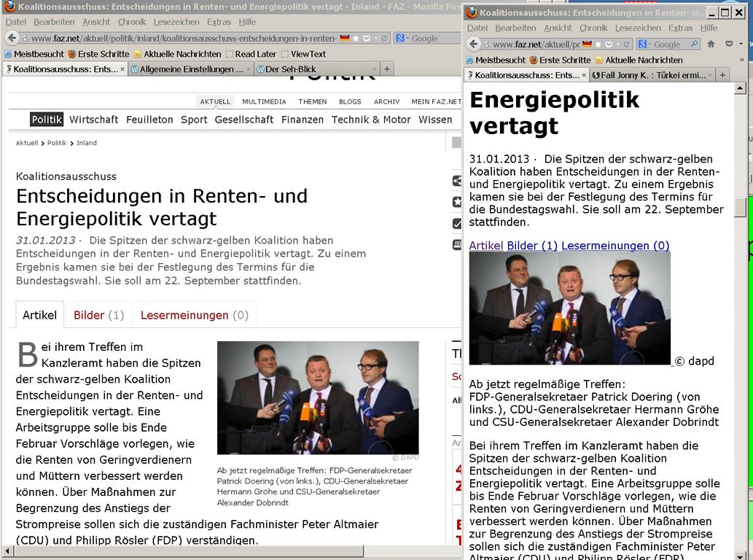Screen dimensions: 753x560
Task: Click the right window's vertical scrollbar thumb
Action: (741, 208)
